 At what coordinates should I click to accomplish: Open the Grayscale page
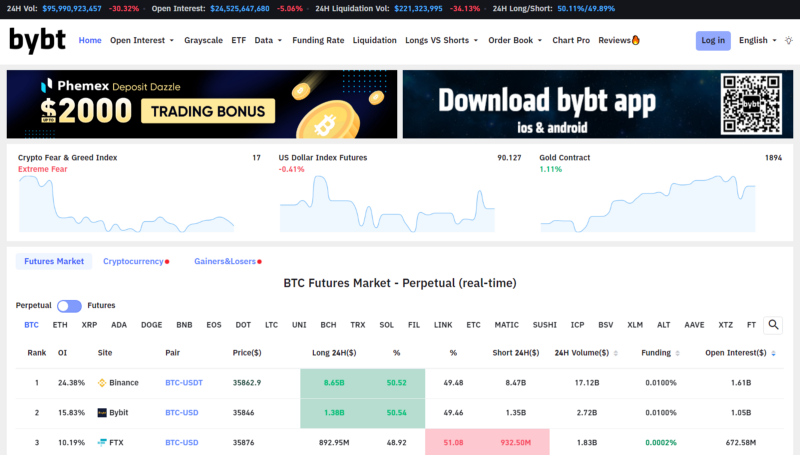click(x=204, y=40)
